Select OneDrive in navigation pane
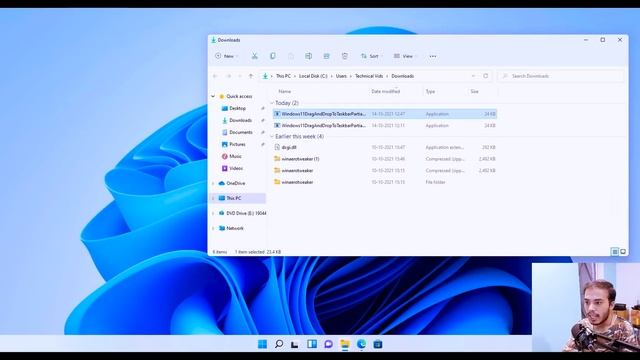Viewport: 640px width, 360px height. tap(236, 183)
